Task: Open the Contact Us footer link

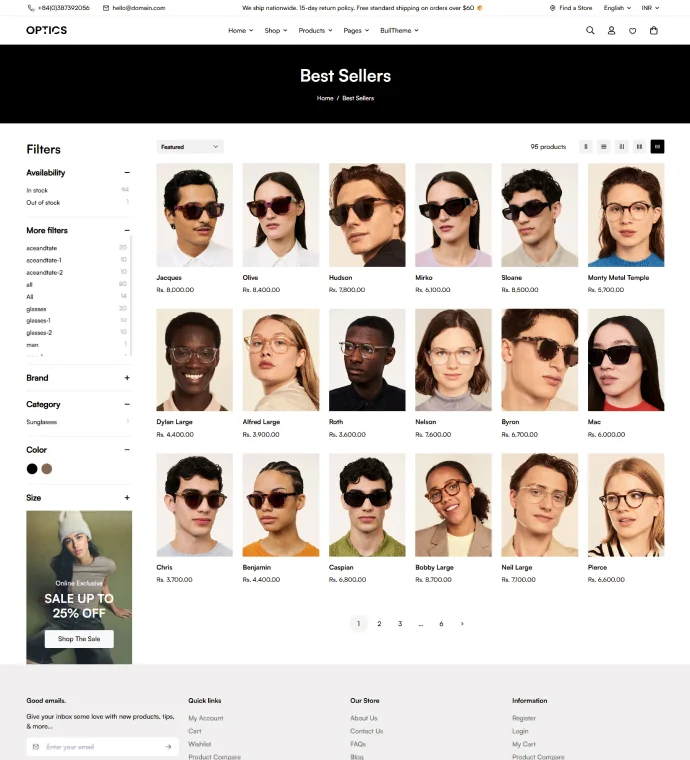Action: click(x=367, y=731)
